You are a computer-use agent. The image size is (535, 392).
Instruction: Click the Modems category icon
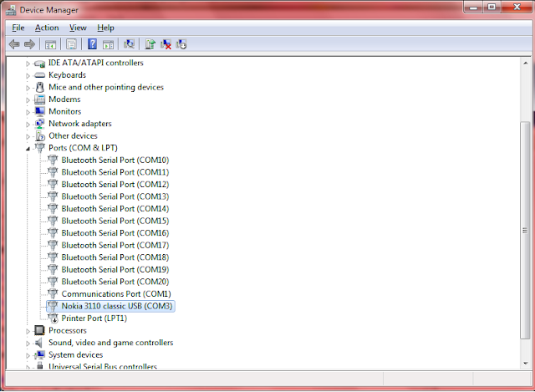pos(39,99)
